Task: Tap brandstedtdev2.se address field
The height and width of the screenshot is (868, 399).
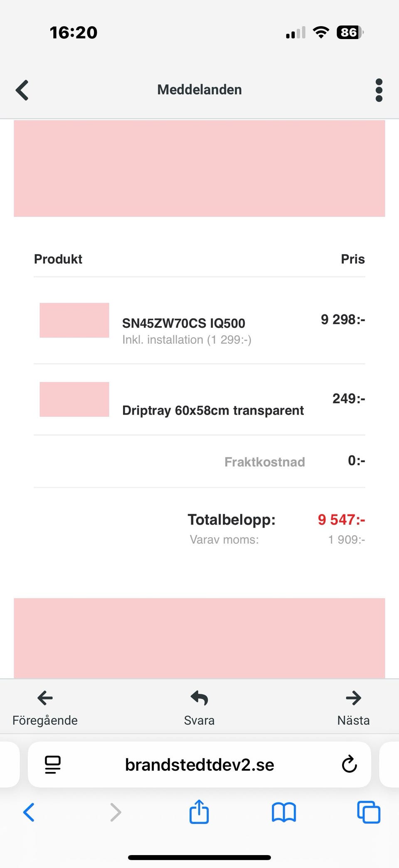Action: pyautogui.click(x=199, y=764)
